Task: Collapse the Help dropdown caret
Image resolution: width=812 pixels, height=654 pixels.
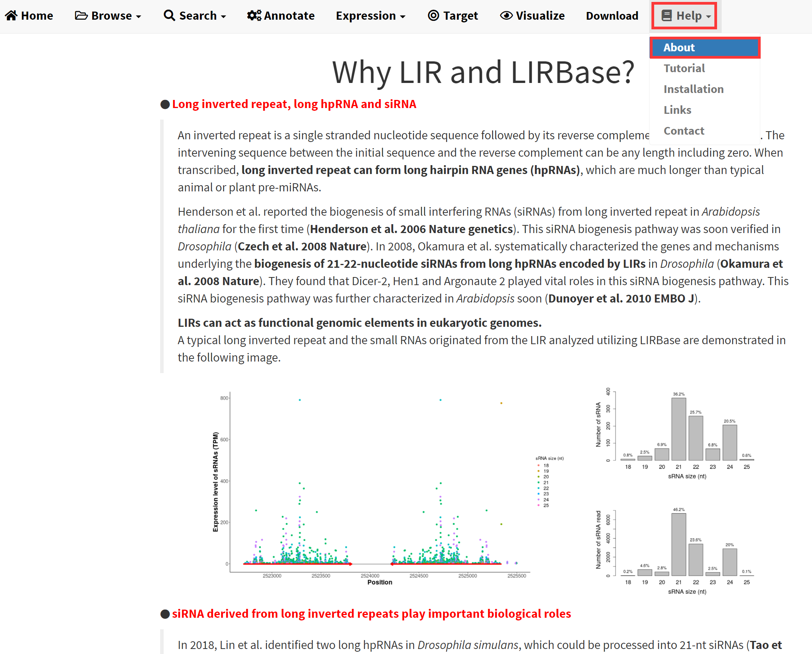Action: coord(709,17)
